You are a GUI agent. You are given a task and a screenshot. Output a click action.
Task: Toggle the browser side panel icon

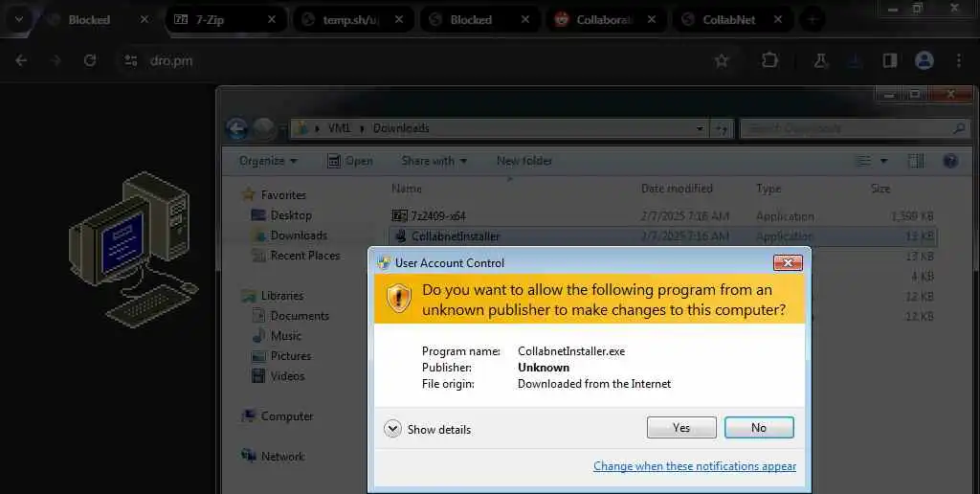(890, 60)
